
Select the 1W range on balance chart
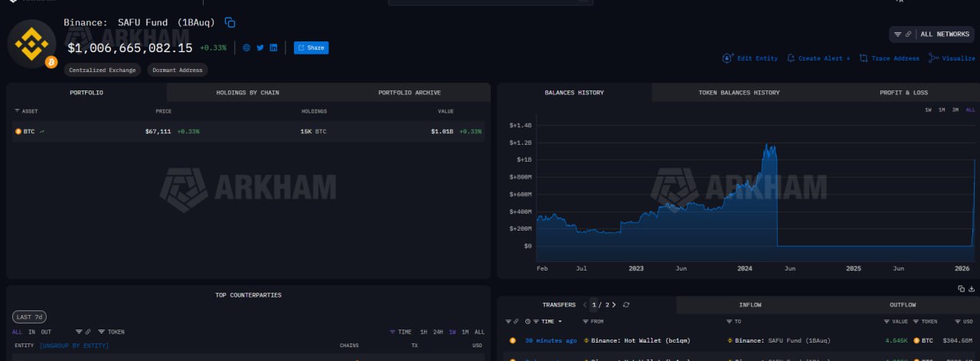(928, 110)
